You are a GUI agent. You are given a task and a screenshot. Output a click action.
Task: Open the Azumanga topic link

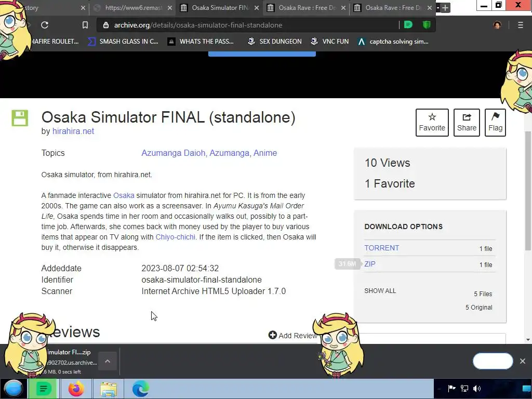pos(229,153)
